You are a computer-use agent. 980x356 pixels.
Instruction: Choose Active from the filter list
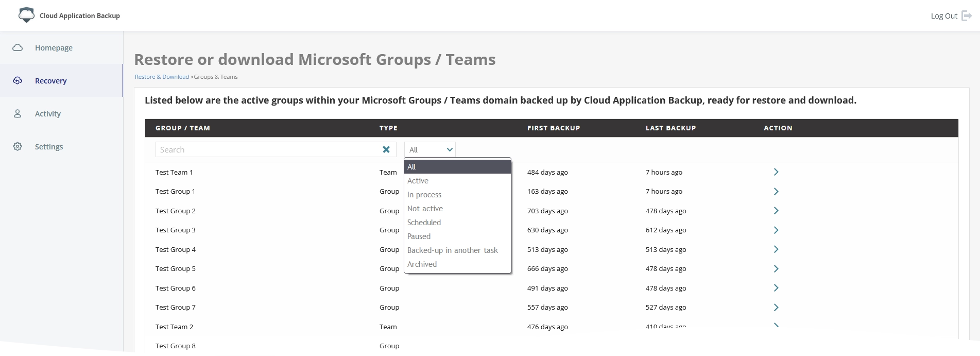458,180
